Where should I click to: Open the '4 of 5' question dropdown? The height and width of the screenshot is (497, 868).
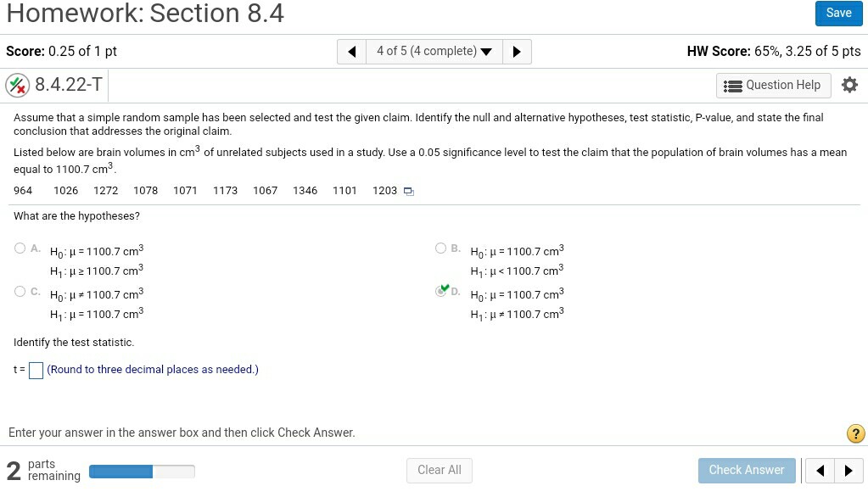[x=434, y=52]
